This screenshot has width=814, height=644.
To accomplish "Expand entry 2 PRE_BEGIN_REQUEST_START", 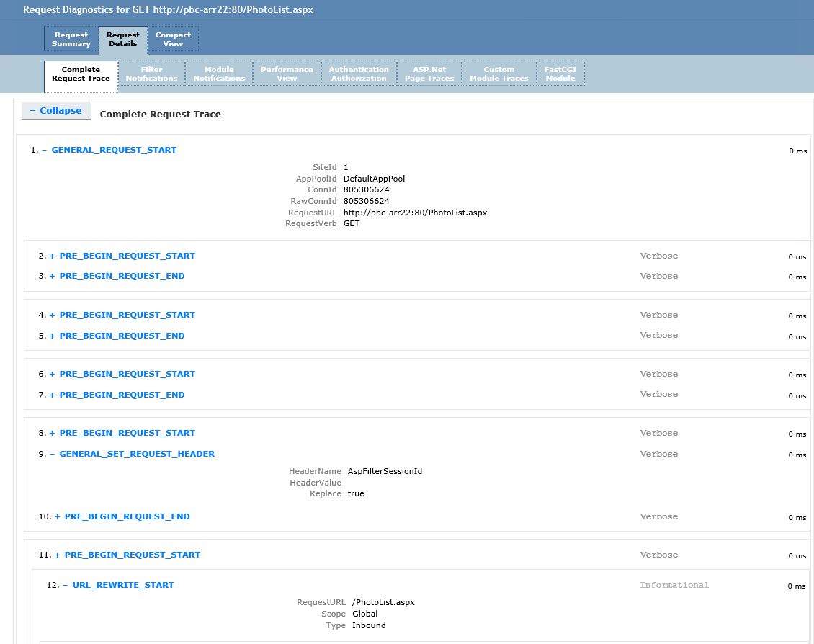I will [127, 256].
